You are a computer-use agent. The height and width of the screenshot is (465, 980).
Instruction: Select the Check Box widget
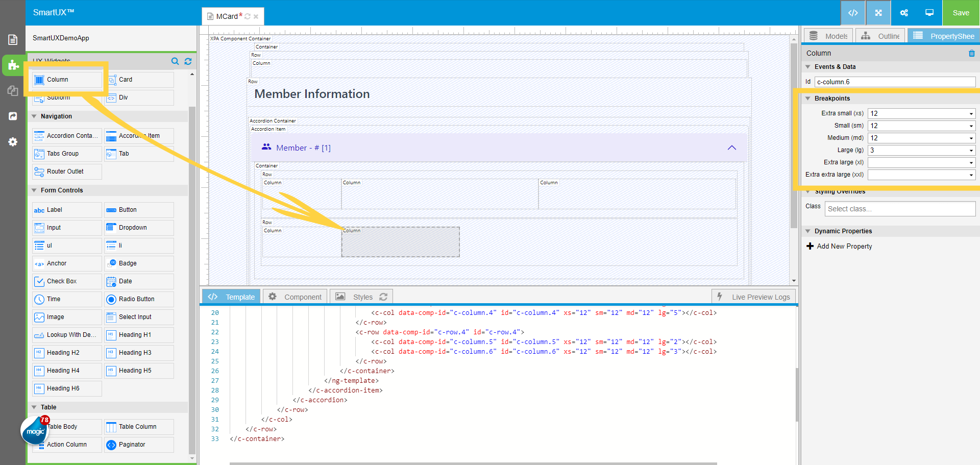click(x=67, y=281)
